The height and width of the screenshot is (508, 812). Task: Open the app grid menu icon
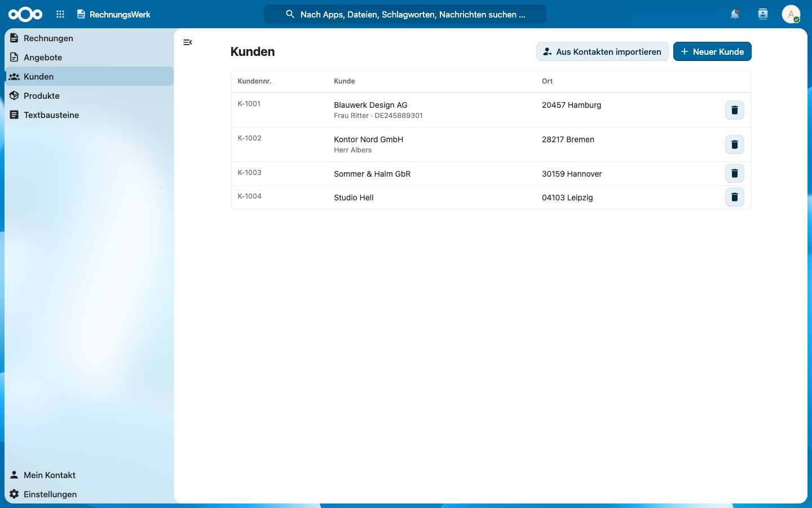pos(60,14)
